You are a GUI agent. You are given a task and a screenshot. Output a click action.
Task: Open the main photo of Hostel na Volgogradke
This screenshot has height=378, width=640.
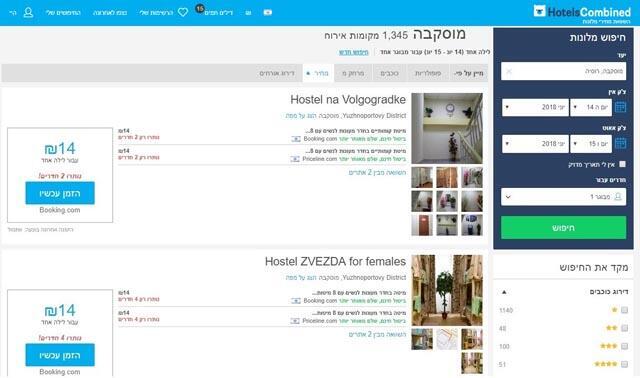(447, 129)
